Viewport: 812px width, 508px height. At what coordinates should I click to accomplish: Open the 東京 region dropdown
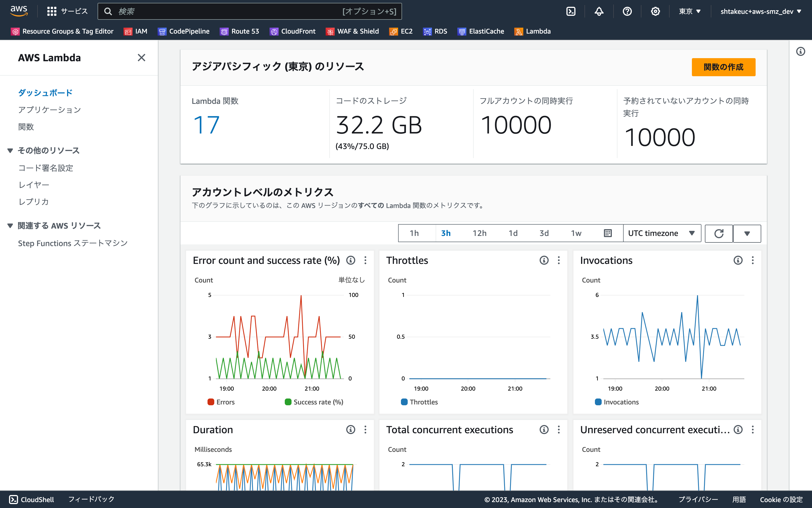click(690, 11)
